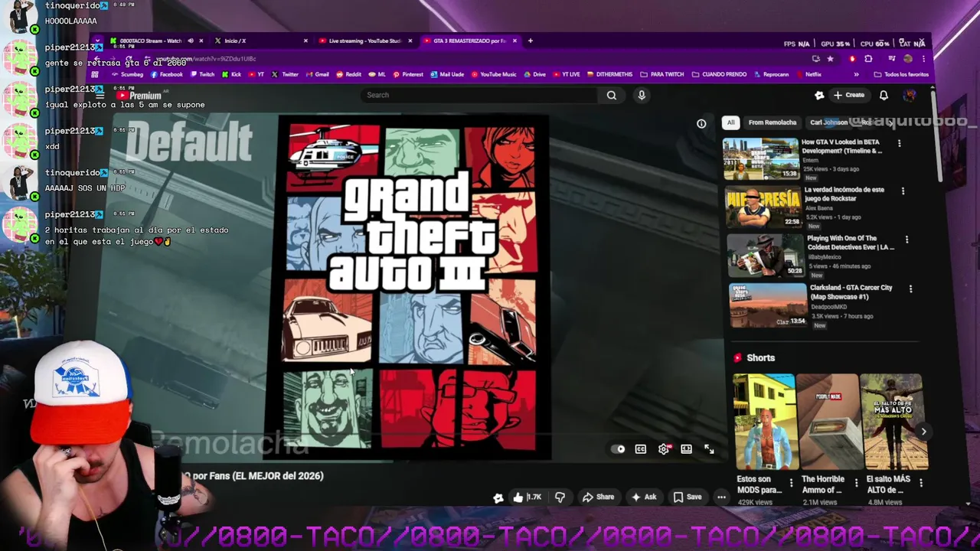
Task: Open video player settings gear
Action: 664,449
